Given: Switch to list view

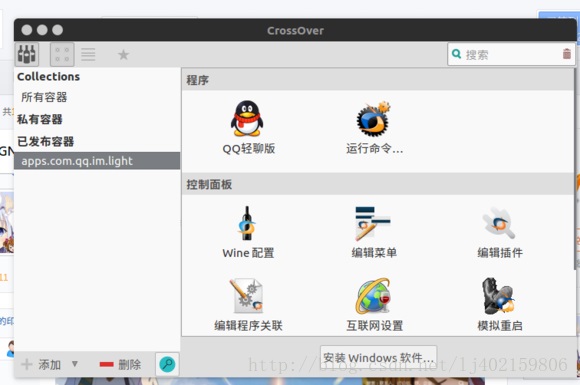Looking at the screenshot, I should 88,54.
